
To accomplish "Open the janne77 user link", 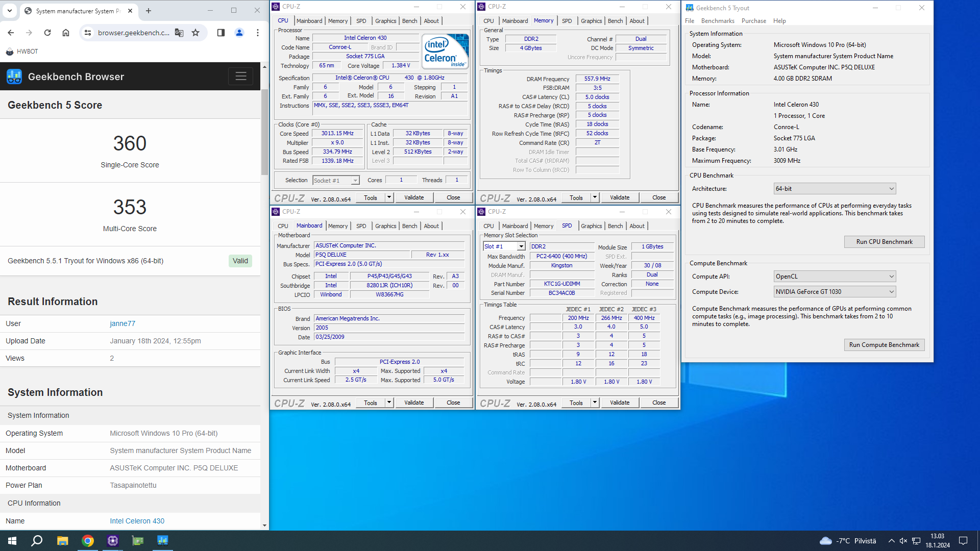I will [x=122, y=323].
